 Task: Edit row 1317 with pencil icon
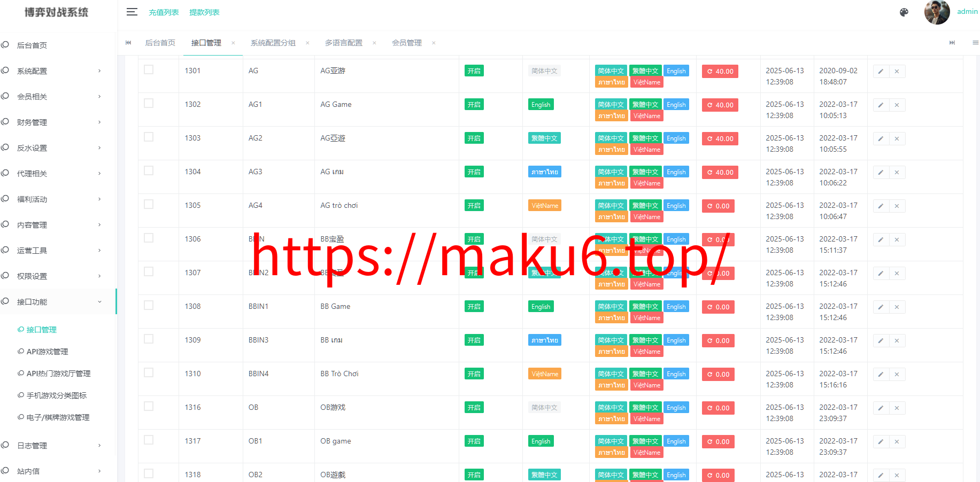[x=881, y=441]
